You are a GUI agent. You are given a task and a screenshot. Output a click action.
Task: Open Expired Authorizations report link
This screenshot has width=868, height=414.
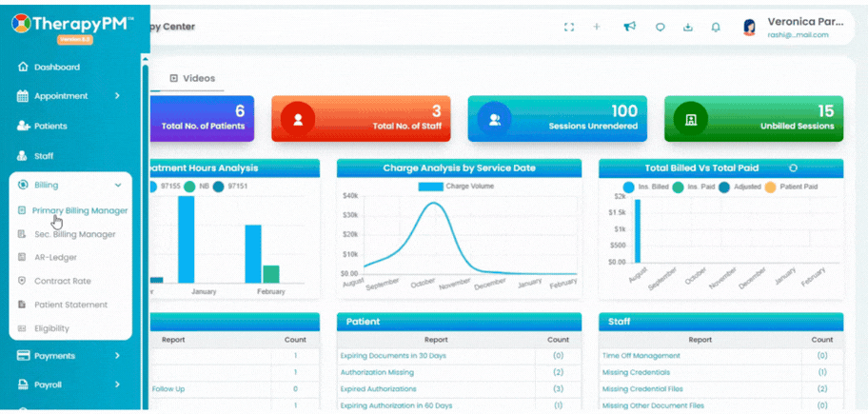tap(378, 389)
